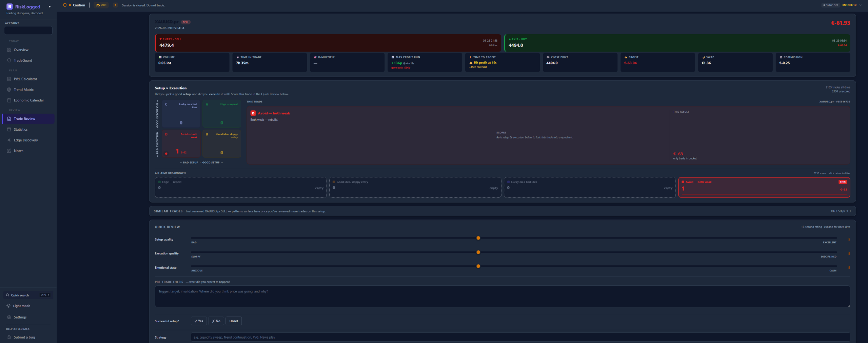The width and height of the screenshot is (868, 343).
Task: Select Unset for Successful setup
Action: click(x=234, y=321)
